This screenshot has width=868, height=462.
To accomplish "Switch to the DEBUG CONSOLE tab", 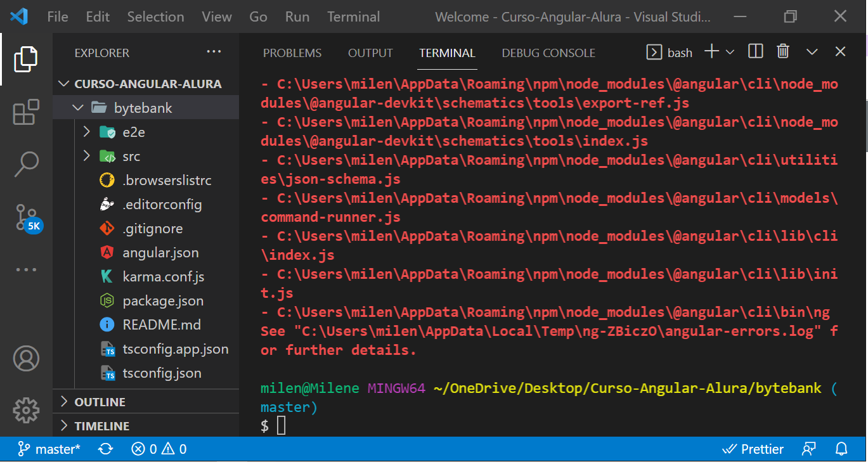I will click(548, 53).
